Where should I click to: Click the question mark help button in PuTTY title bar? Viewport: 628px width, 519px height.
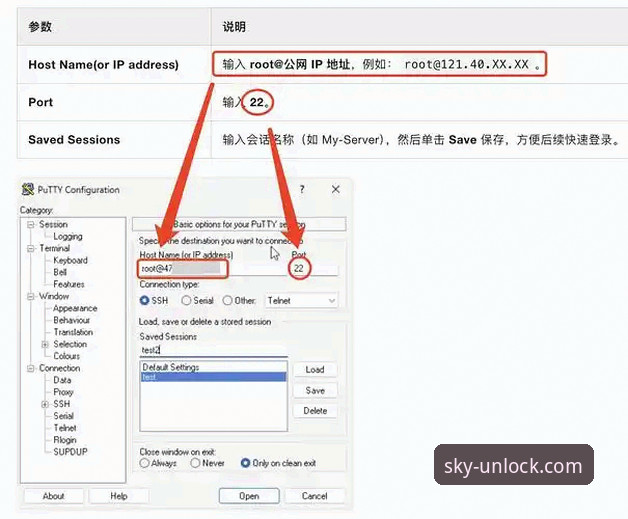click(x=302, y=189)
